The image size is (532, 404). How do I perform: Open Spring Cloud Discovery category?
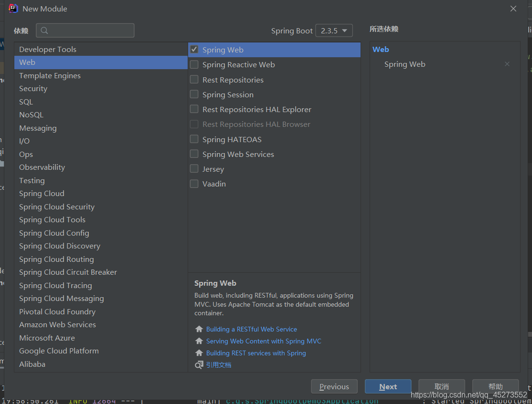(101, 246)
